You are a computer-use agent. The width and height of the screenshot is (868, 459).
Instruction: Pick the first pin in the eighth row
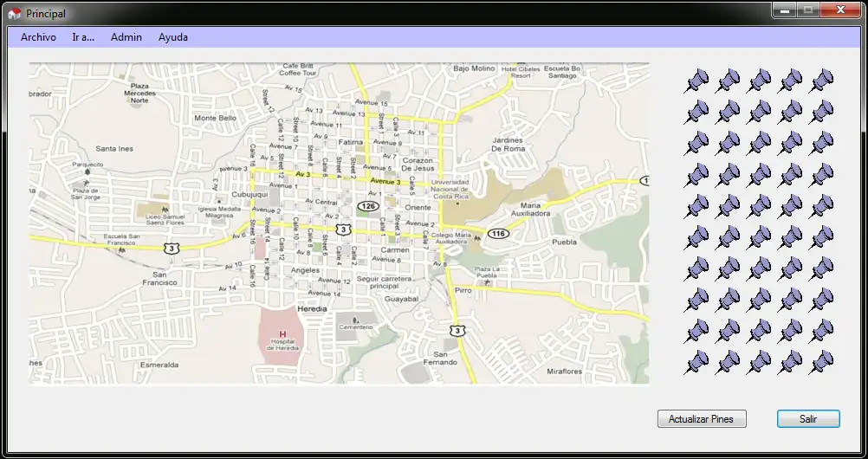click(696, 300)
